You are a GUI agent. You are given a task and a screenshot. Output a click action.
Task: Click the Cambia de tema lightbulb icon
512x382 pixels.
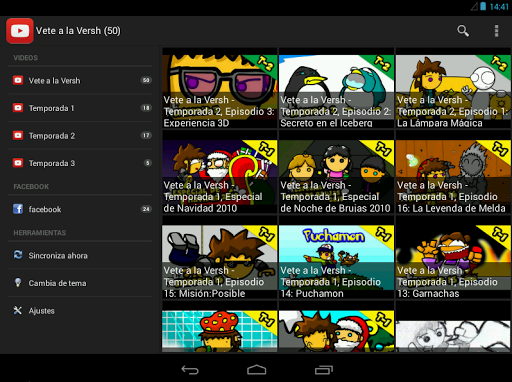click(18, 283)
